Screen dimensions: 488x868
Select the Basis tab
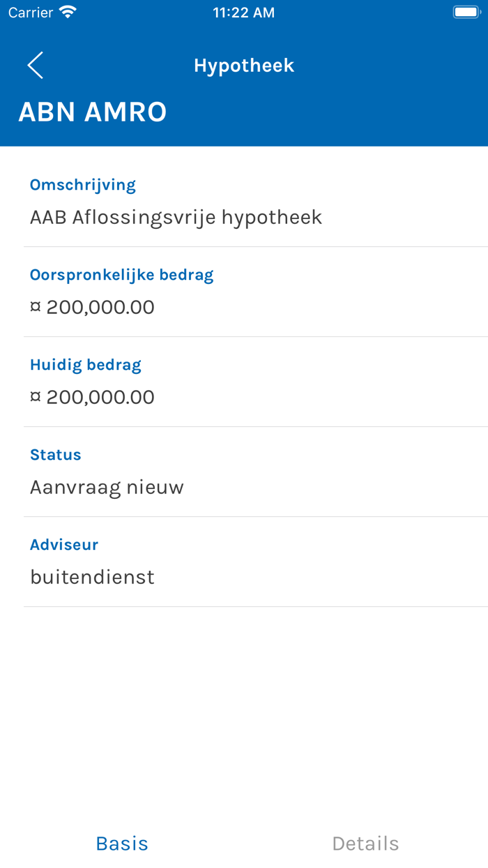[x=121, y=843]
